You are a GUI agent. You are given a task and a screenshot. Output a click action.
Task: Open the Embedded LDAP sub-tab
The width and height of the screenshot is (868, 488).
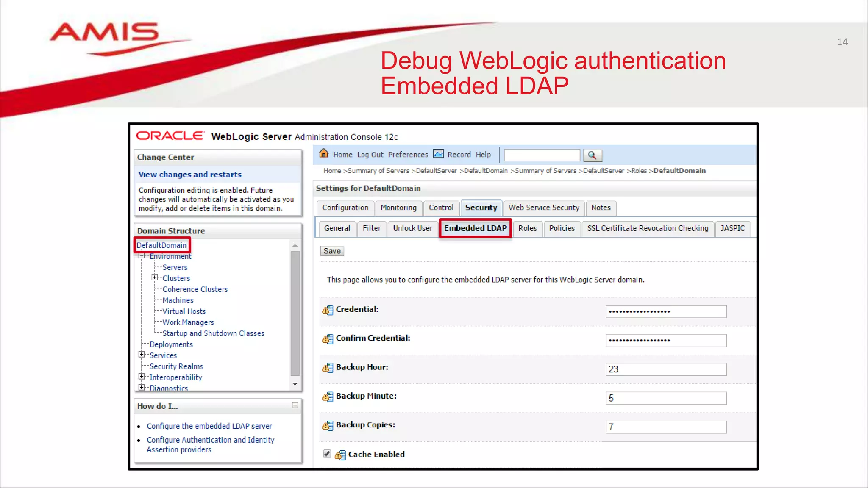point(475,228)
